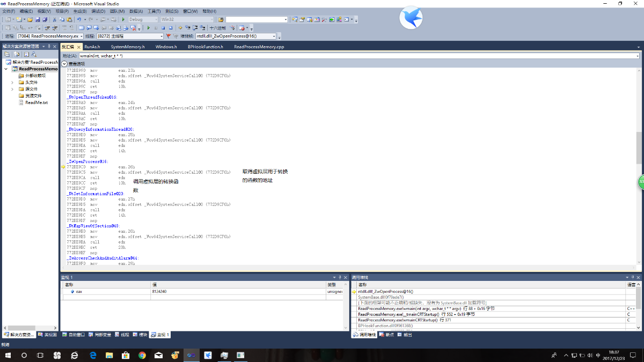Screen dimensions: 644x362
Task: Click the Break All pause icon
Action: (x=156, y=28)
